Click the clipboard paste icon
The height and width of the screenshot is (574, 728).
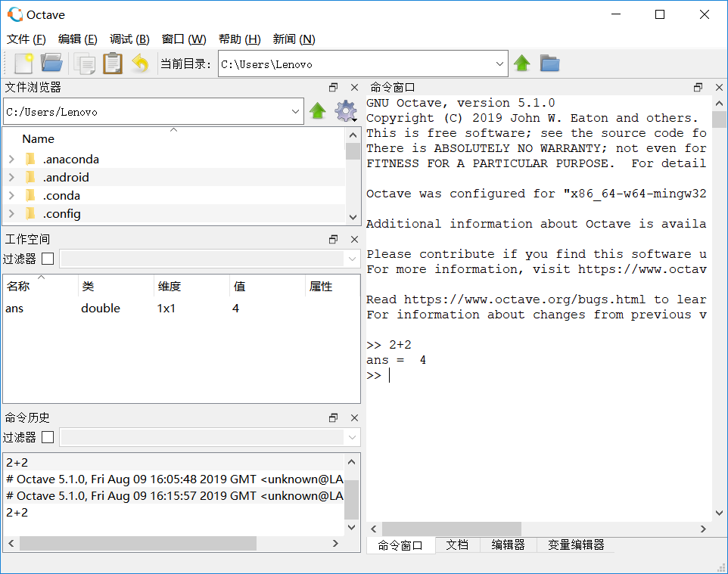[x=112, y=63]
